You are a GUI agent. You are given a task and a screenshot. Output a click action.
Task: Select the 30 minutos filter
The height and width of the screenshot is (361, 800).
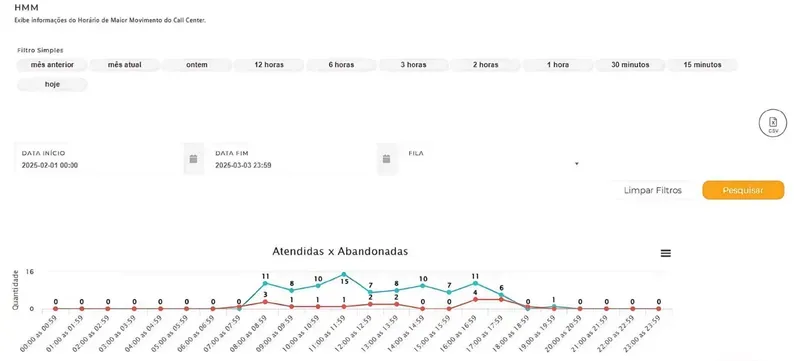click(x=630, y=65)
